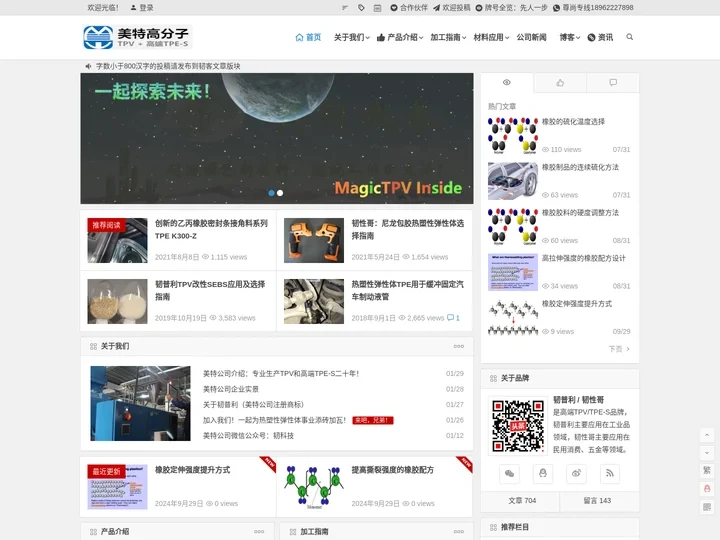Open article 韧普利TPV改性SEBS应用及选择指南
720x540 pixels.
[210, 290]
